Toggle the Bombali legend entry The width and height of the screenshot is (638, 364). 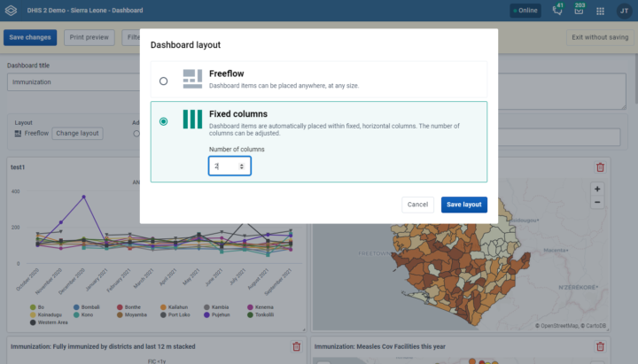coord(87,307)
